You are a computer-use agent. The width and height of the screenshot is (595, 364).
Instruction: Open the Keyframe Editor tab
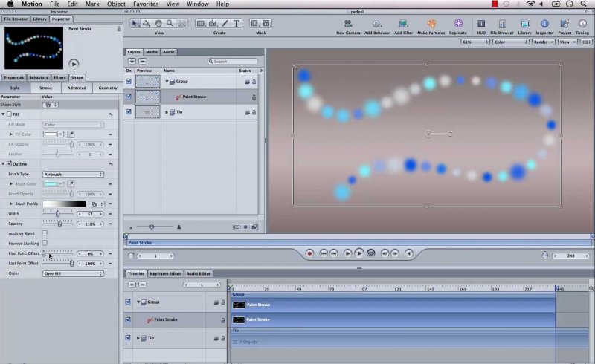165,273
